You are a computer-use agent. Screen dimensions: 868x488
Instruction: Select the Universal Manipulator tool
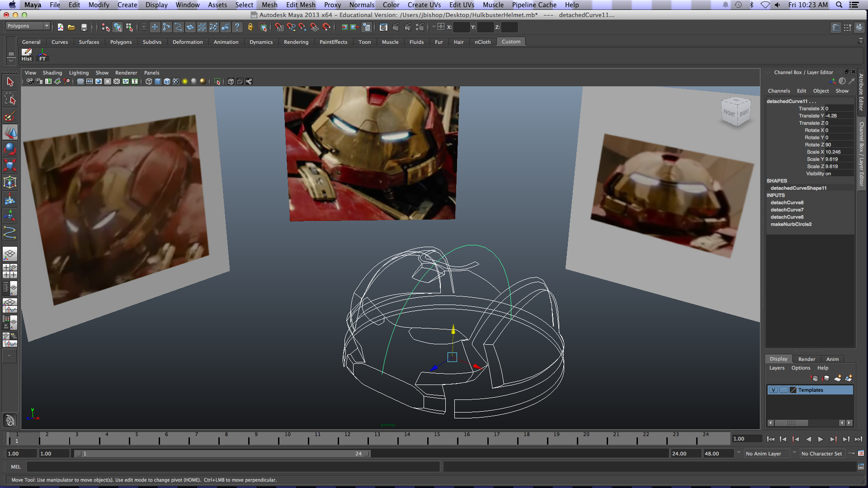tap(10, 182)
